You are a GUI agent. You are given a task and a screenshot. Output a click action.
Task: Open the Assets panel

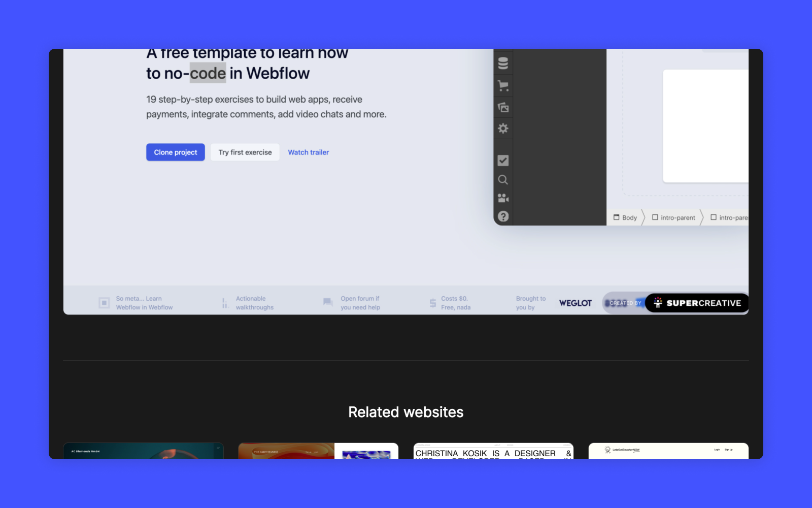point(503,107)
